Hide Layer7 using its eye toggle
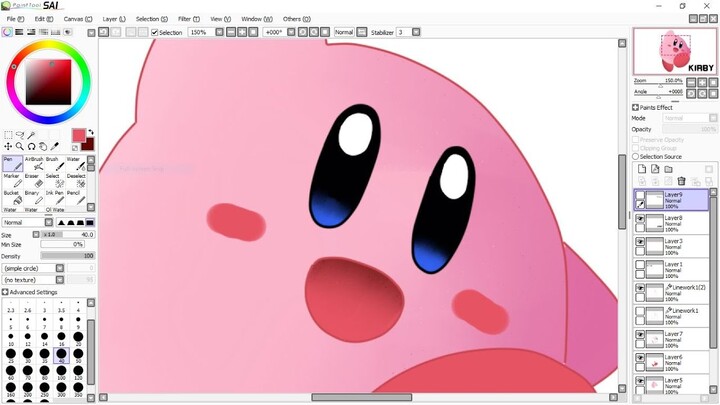The width and height of the screenshot is (720, 405). point(640,334)
